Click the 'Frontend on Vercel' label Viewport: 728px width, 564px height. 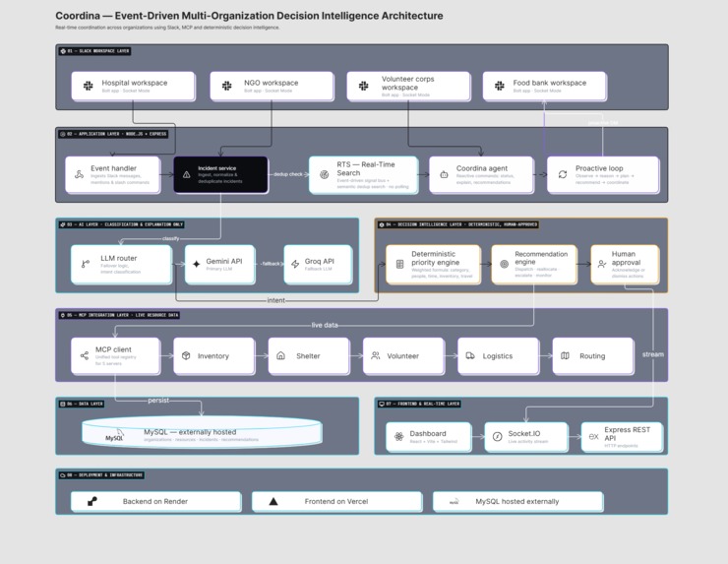(336, 501)
